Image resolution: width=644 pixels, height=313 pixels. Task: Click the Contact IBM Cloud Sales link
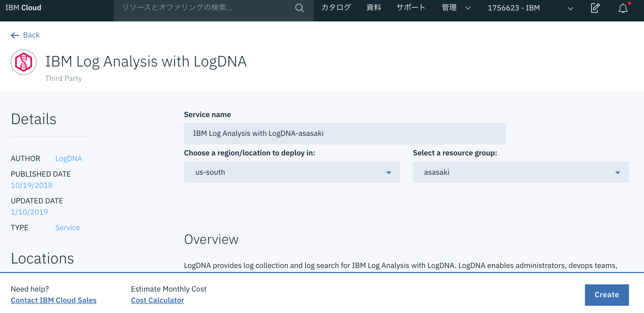[53, 300]
